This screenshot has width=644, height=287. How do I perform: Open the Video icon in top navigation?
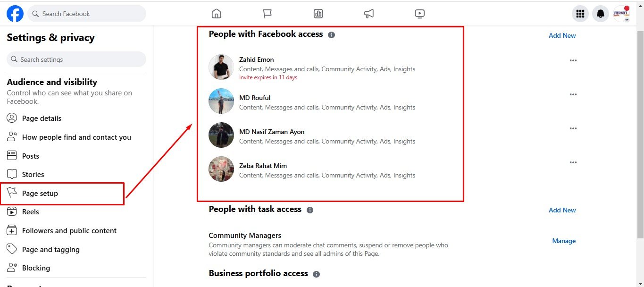(420, 14)
